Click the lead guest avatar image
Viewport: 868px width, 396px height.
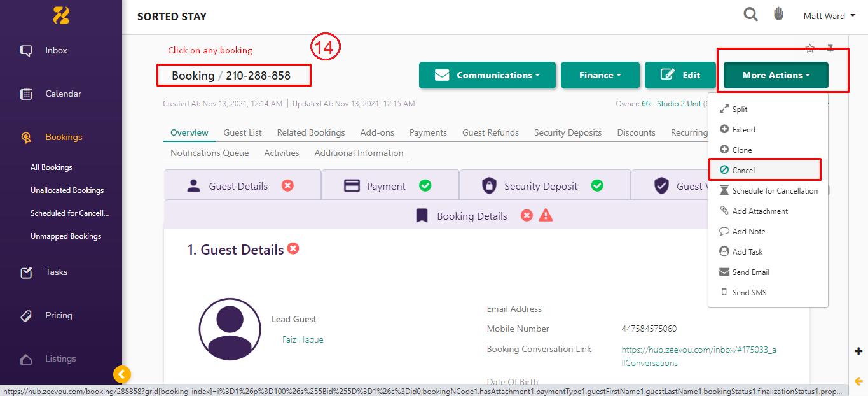tap(230, 329)
